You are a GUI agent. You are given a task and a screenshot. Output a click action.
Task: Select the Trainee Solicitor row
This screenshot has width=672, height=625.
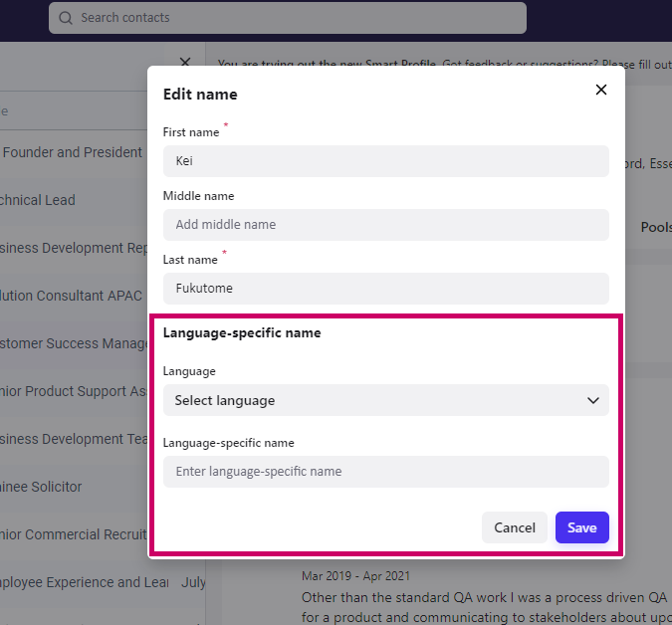click(74, 487)
